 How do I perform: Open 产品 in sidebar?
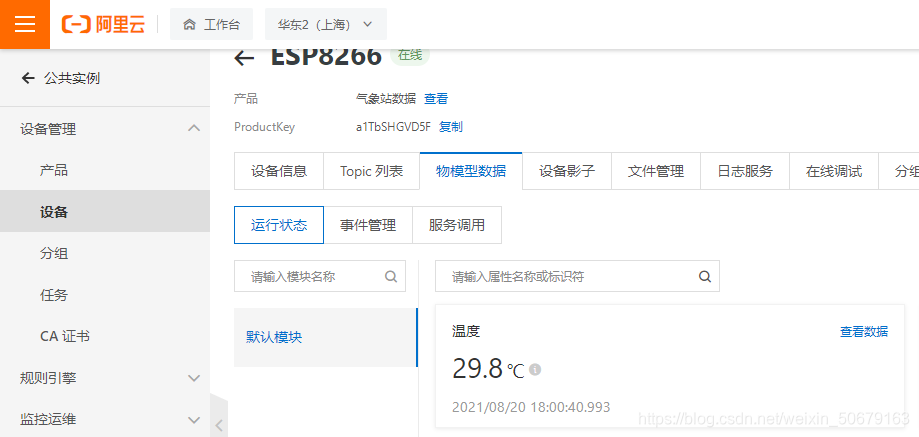coord(54,170)
